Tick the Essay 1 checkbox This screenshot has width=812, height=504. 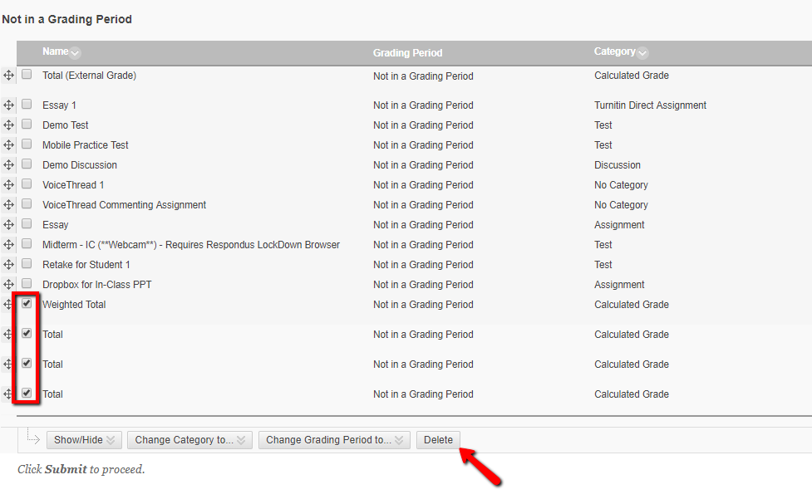[x=27, y=104]
